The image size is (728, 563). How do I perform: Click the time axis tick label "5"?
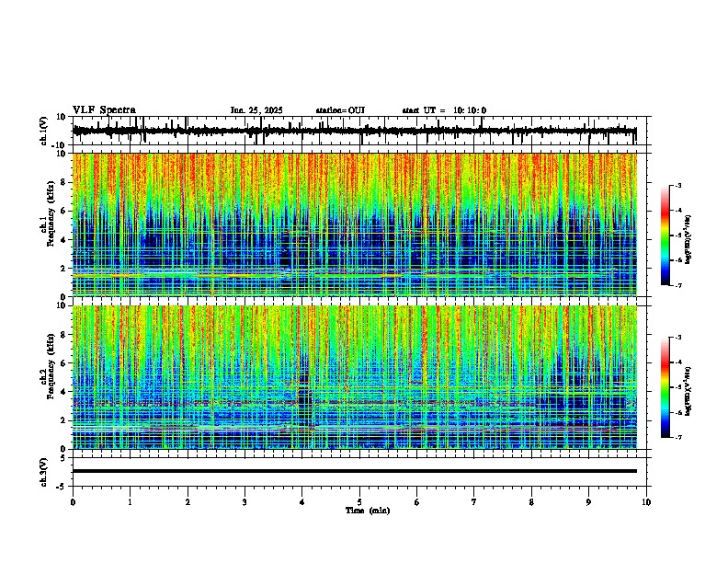point(359,502)
